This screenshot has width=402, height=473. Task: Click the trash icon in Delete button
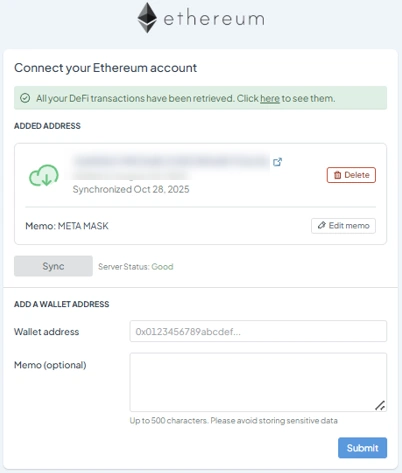point(337,175)
